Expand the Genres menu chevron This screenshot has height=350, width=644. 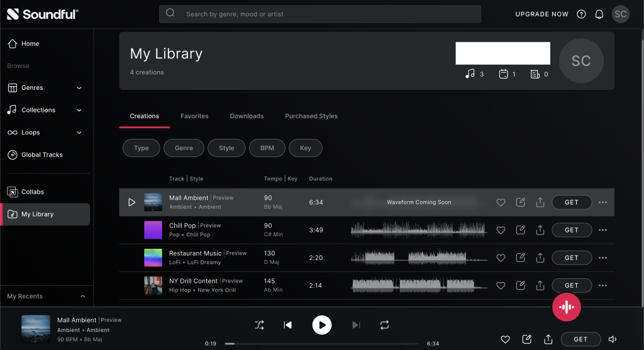click(79, 88)
